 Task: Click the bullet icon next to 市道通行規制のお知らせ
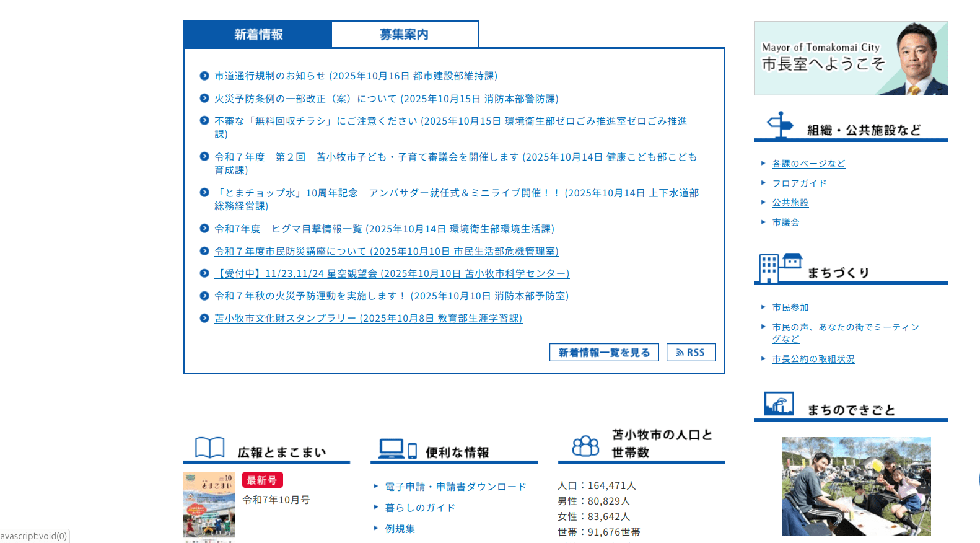[x=204, y=76]
